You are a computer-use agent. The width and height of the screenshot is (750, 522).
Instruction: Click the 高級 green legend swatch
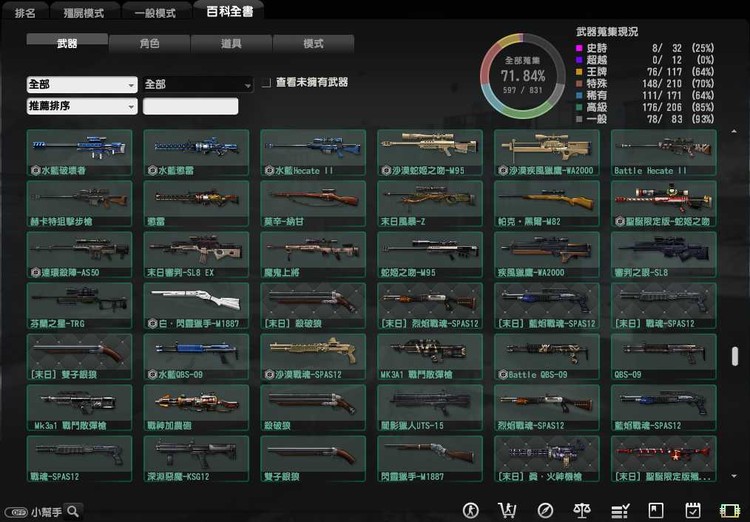click(579, 107)
